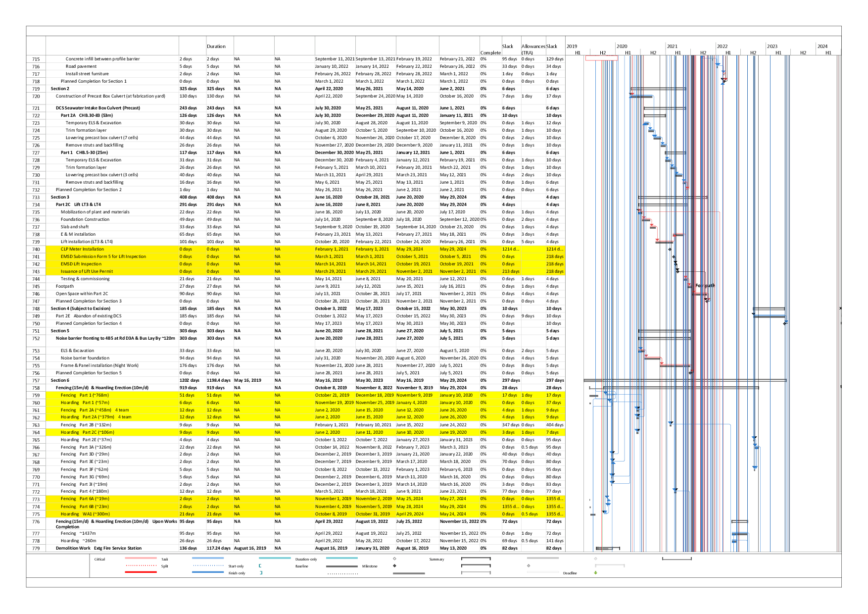Click the Demolition Work Extg Fire Service Station row
The width and height of the screenshot is (868, 614).
click(x=98, y=548)
